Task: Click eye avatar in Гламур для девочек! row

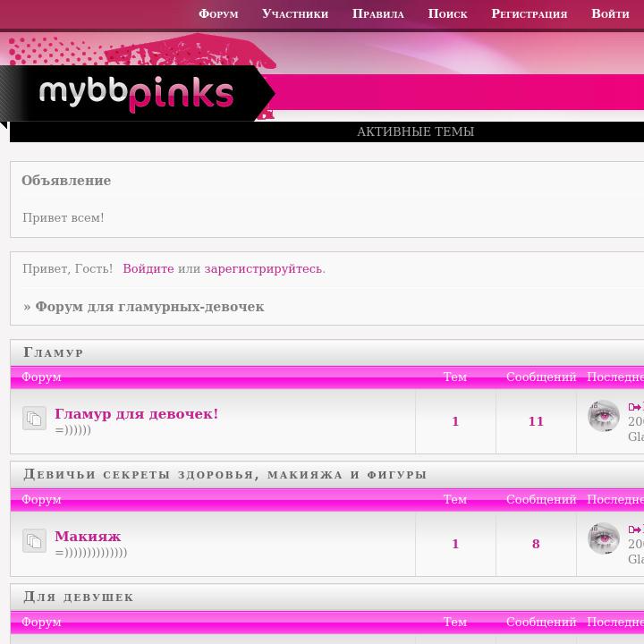Action: coord(604,416)
